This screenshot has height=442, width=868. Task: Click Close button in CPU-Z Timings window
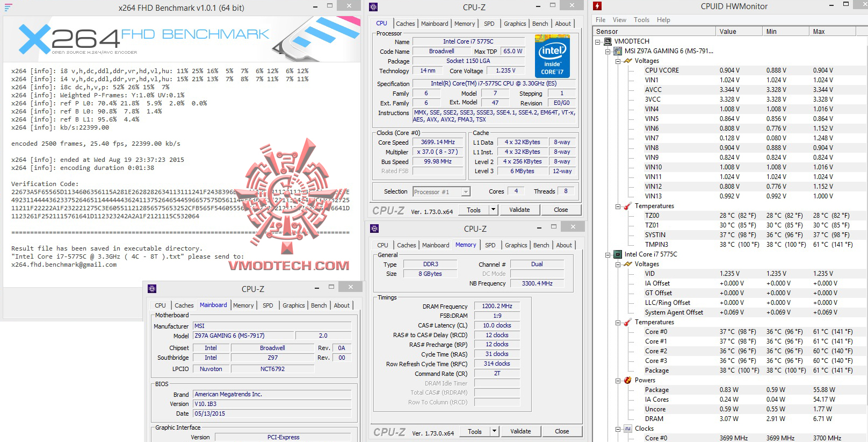562,431
